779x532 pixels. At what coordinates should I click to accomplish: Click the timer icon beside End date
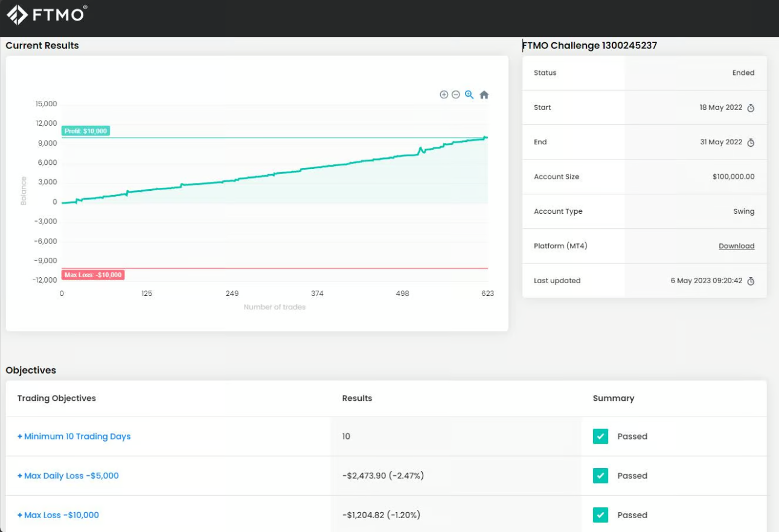tap(751, 143)
